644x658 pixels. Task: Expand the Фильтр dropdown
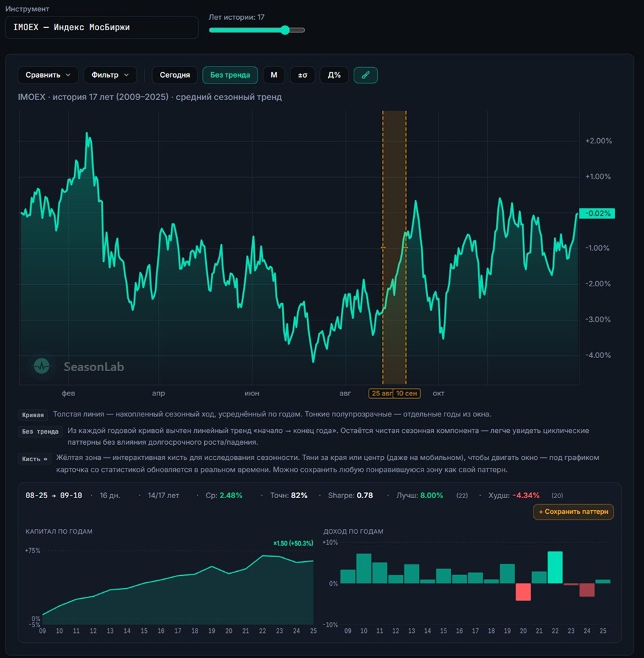[x=110, y=75]
